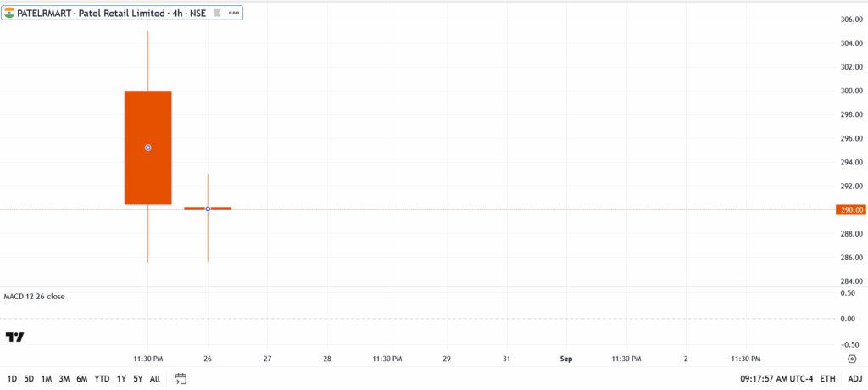The width and height of the screenshot is (868, 390).
Task: Show All time range
Action: point(154,379)
